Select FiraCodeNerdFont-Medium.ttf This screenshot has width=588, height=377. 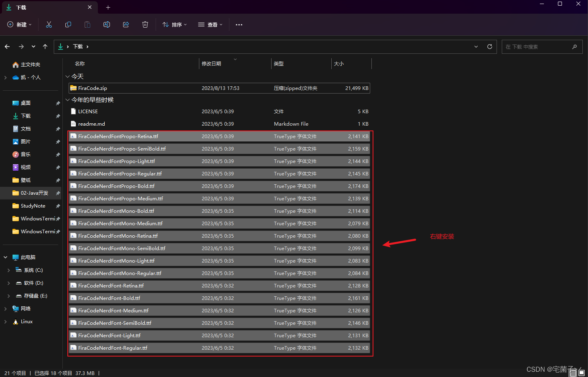tap(219, 310)
